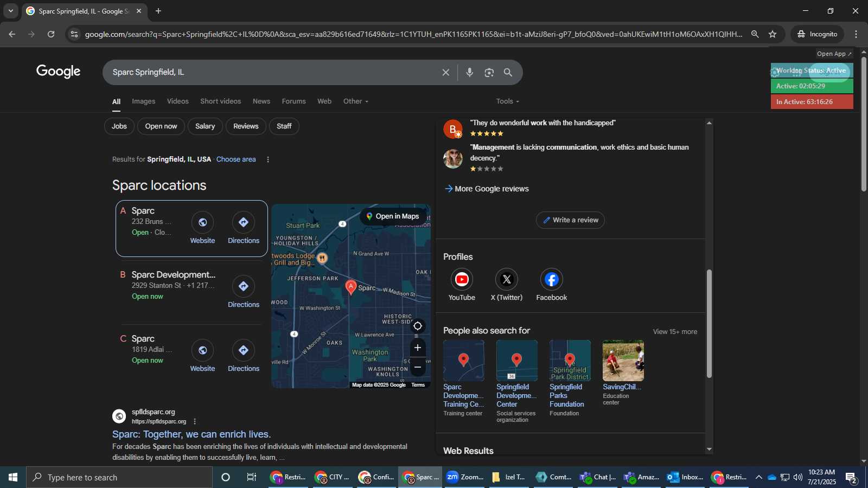The height and width of the screenshot is (488, 868).
Task: Get Directions for Sparc on Adlai
Action: [x=244, y=350]
